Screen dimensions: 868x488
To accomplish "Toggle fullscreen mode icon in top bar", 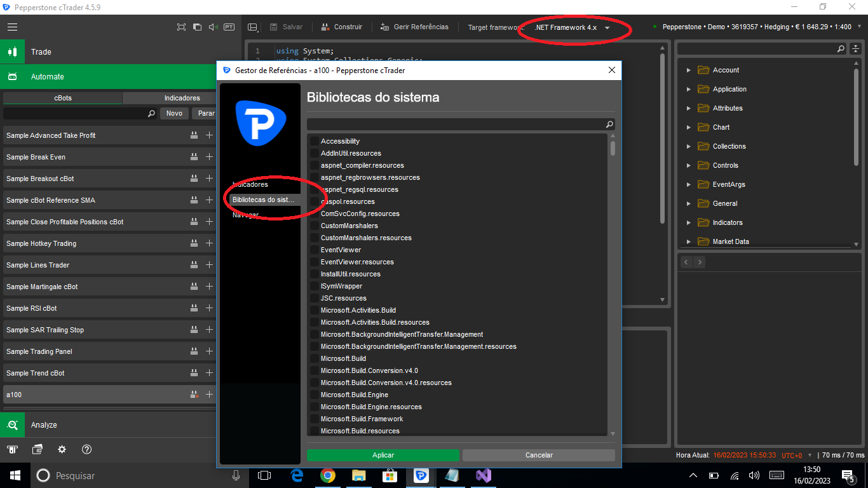I will [x=181, y=27].
